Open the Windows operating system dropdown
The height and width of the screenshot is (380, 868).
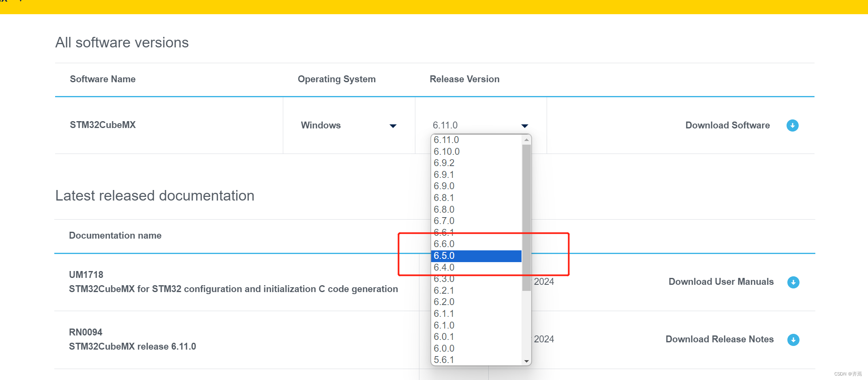click(x=348, y=126)
